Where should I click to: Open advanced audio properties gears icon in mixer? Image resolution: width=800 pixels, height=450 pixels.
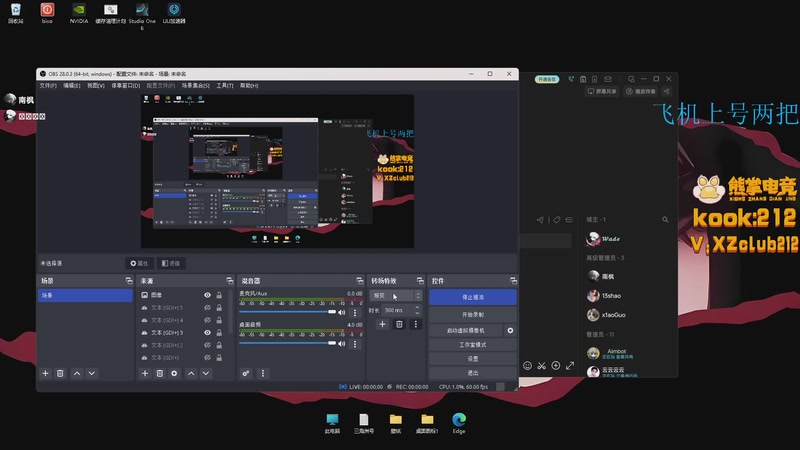point(246,373)
